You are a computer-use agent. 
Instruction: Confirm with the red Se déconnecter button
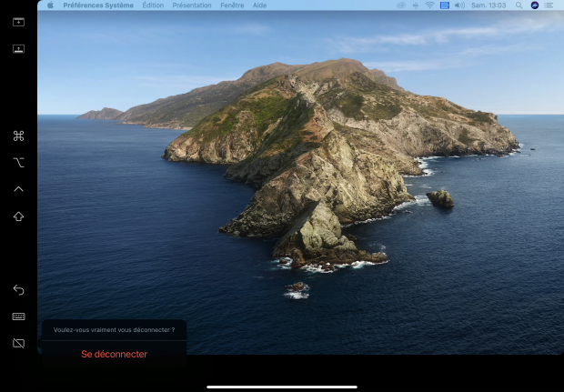(x=114, y=354)
